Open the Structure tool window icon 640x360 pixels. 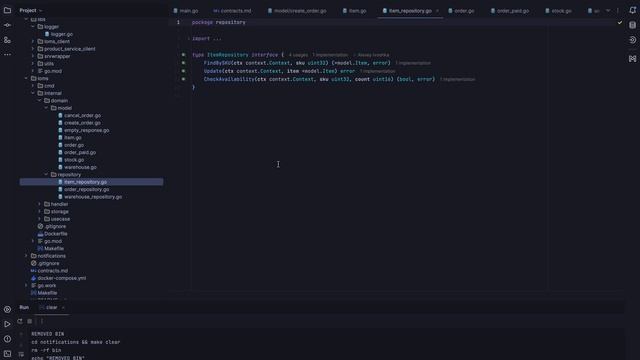[x=7, y=40]
